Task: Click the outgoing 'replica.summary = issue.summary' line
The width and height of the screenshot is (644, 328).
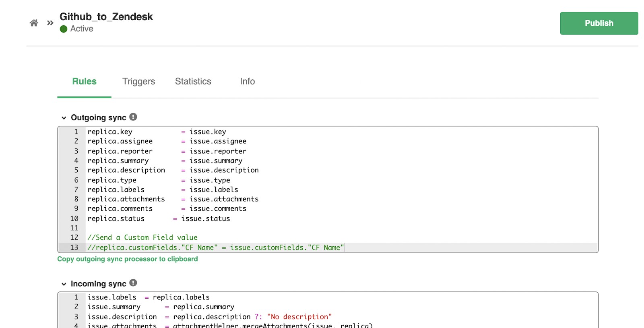Action: click(165, 161)
